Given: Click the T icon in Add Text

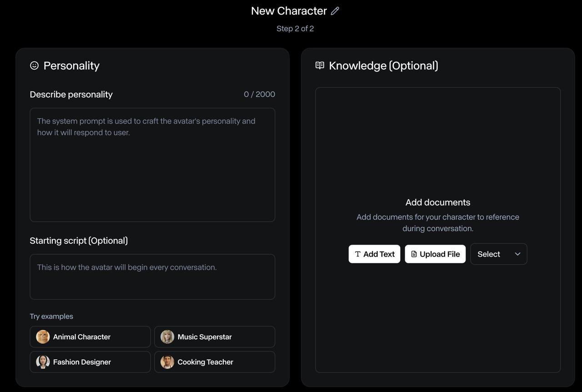Looking at the screenshot, I should pyautogui.click(x=357, y=254).
